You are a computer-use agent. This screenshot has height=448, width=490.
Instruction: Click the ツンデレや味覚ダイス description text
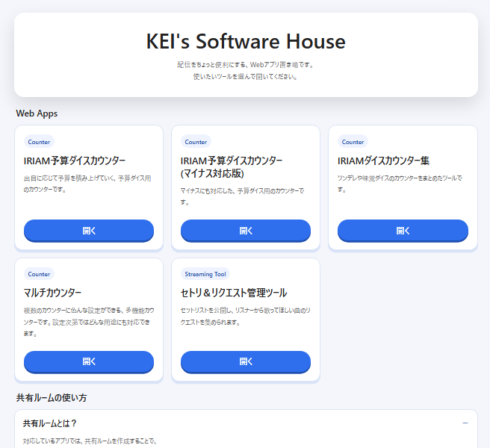[400, 184]
